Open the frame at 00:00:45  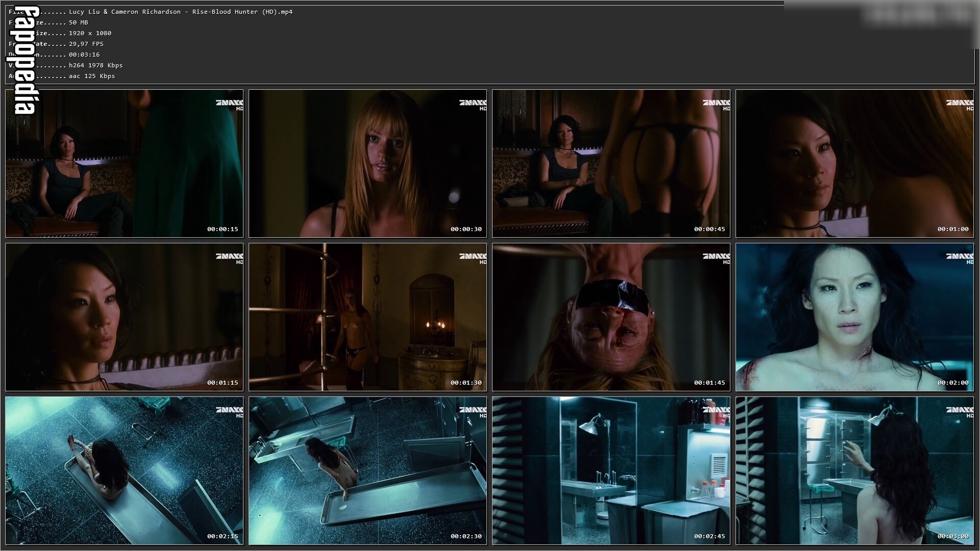611,164
